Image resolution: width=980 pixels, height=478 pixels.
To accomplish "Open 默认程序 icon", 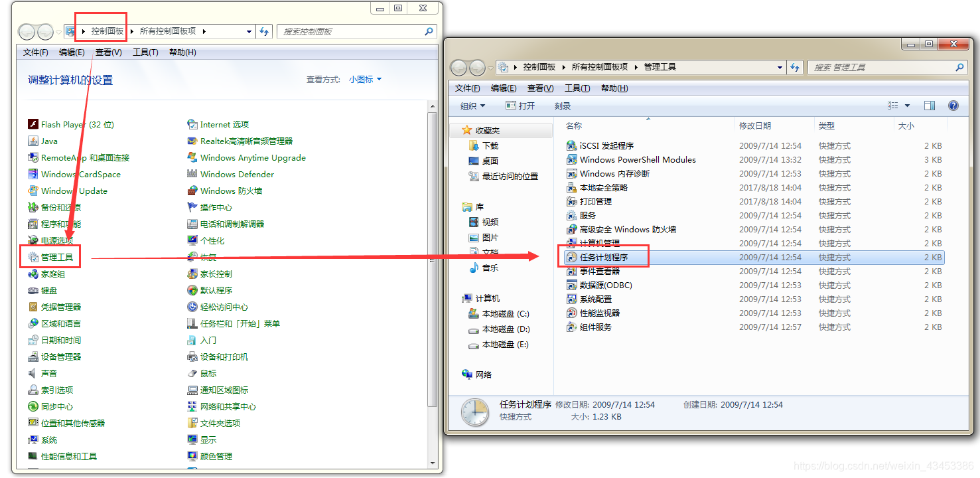I will tap(192, 290).
